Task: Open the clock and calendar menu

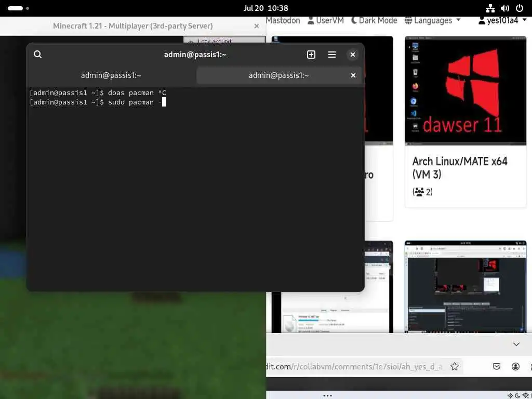Action: pos(265,8)
